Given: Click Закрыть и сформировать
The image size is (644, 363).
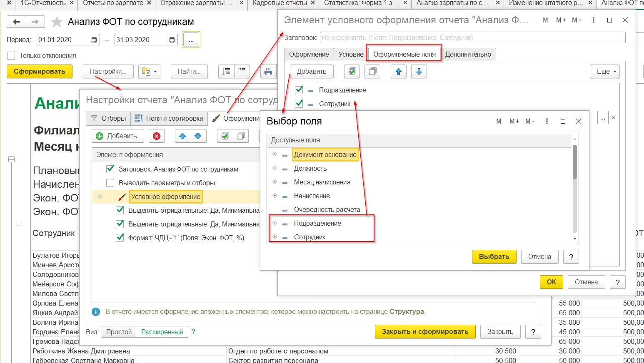Looking at the screenshot, I should 425,332.
